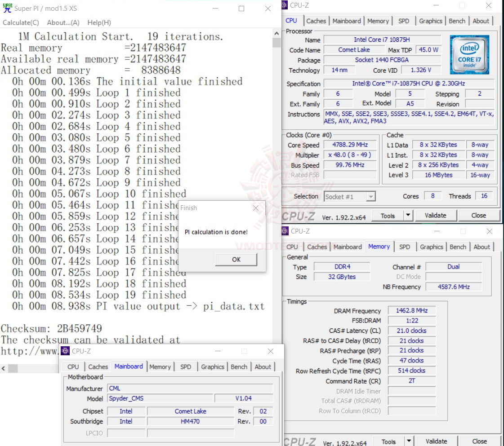Click the CPU-Z icon in the Memory window title bar
Image resolution: width=504 pixels, height=446 pixels.
[285, 231]
